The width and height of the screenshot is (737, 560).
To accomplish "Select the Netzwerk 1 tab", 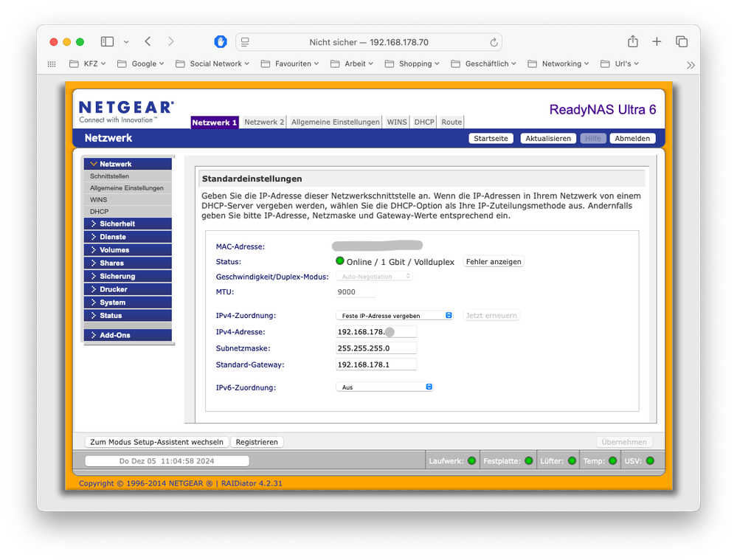I will coord(215,122).
